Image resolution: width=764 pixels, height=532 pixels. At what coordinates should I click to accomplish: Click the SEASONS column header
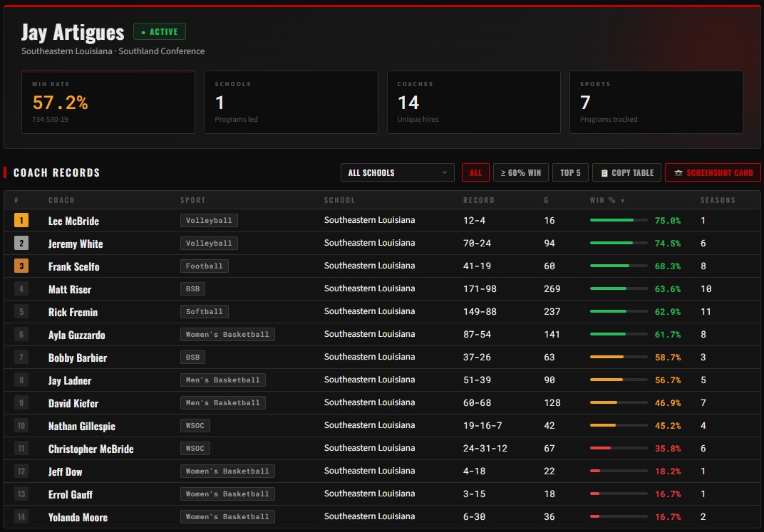pyautogui.click(x=718, y=200)
